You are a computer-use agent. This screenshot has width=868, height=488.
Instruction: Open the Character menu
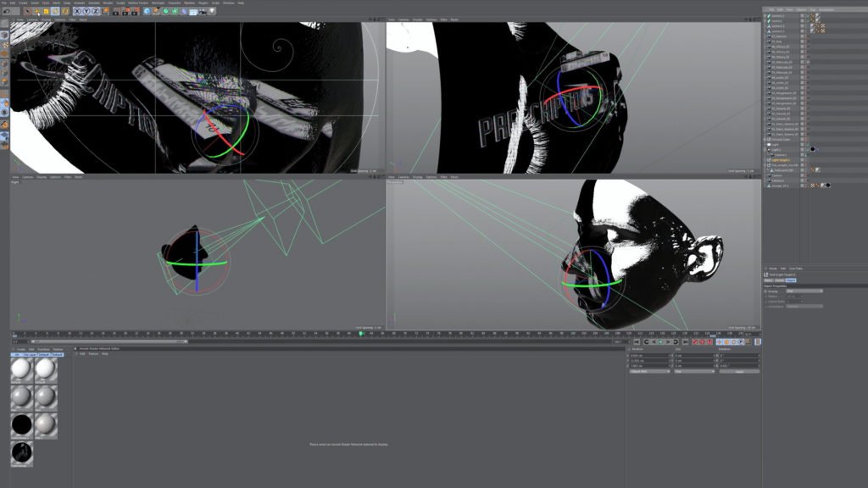[175, 3]
